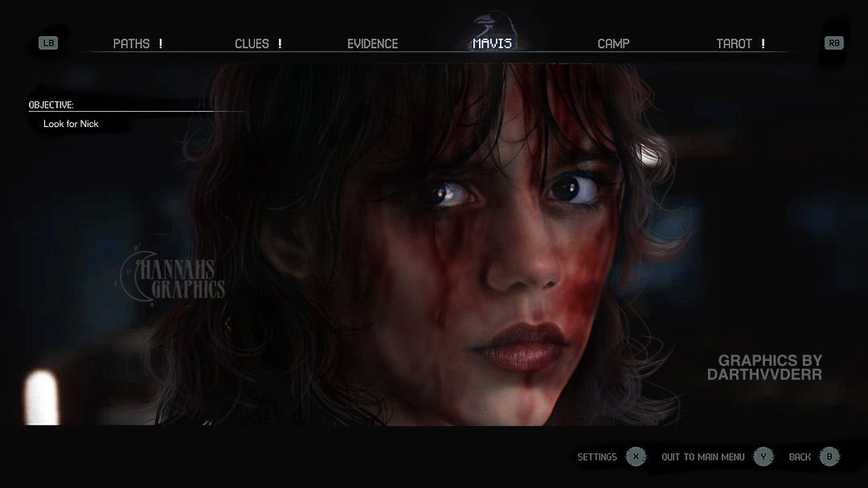Click the 'Look for Nick' objective text
This screenshot has width=868, height=488.
[x=71, y=124]
